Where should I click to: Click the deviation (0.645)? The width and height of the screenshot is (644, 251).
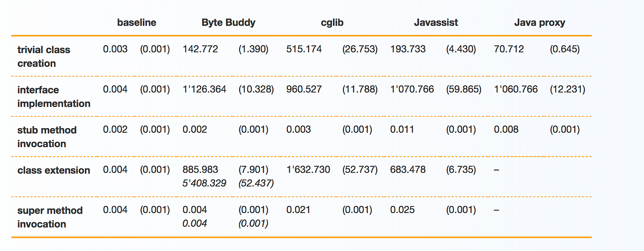point(565,49)
